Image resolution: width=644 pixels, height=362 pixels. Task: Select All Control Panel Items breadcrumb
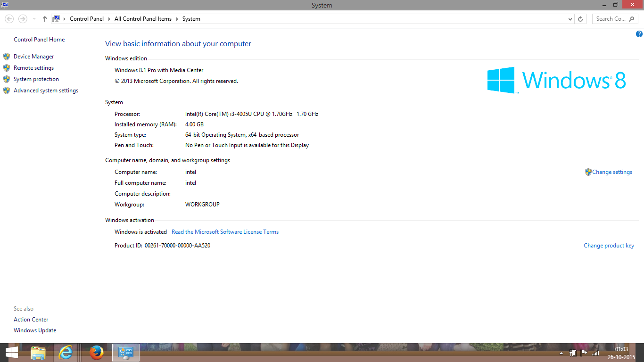(x=143, y=19)
